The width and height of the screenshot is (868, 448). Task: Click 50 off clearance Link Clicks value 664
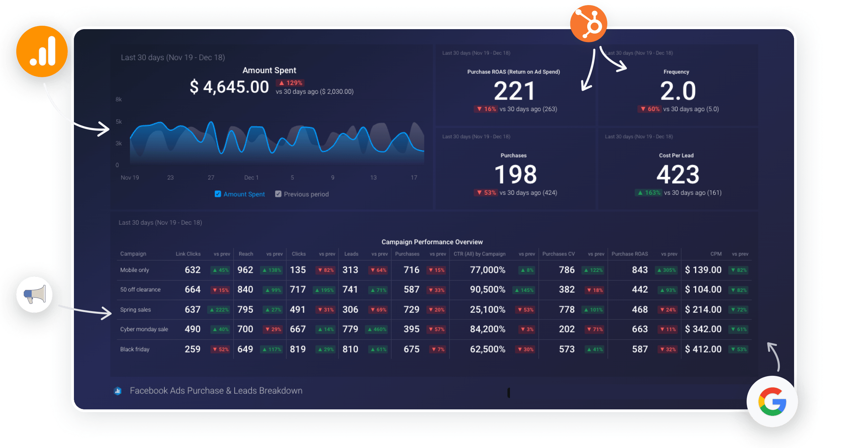tap(193, 289)
